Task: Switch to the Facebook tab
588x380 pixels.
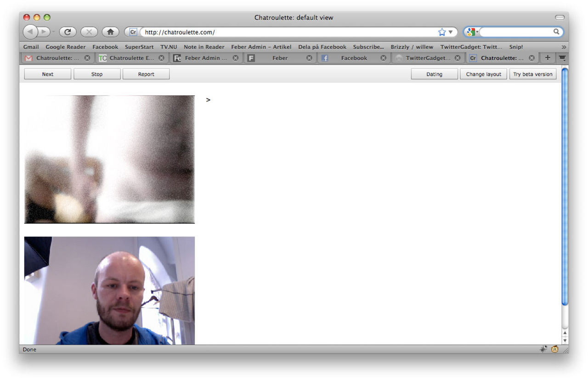Action: 353,58
